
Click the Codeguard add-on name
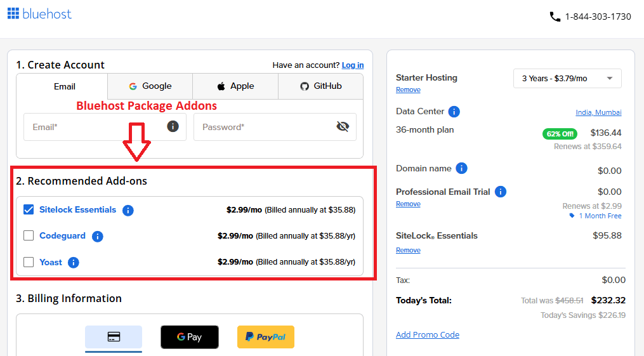[62, 235]
